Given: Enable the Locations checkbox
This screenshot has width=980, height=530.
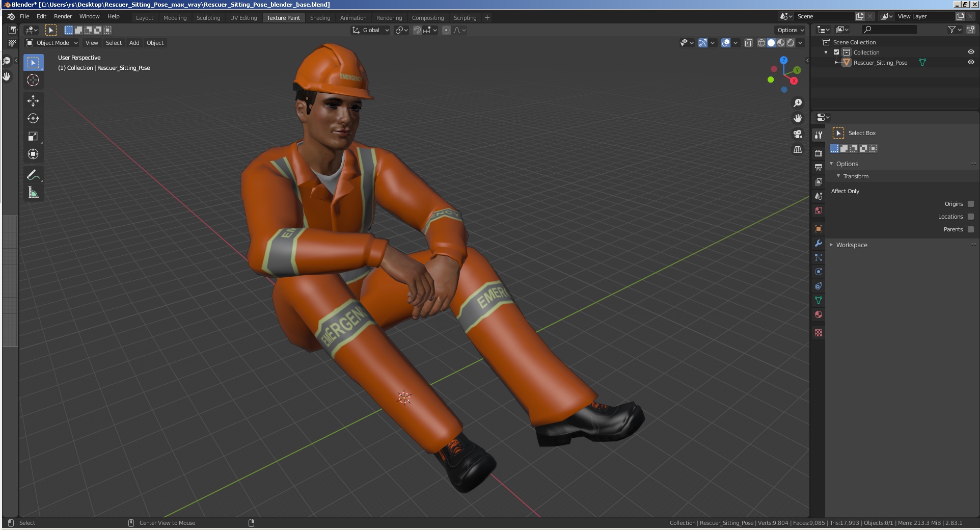Looking at the screenshot, I should coord(971,217).
